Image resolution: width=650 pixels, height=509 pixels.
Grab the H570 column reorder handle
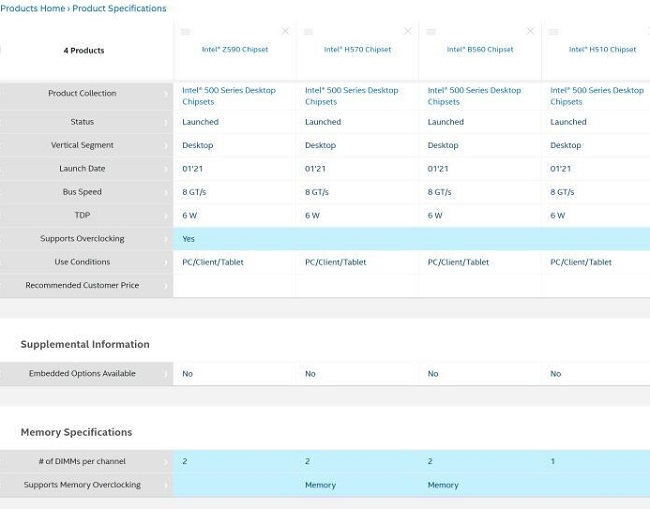click(x=308, y=32)
